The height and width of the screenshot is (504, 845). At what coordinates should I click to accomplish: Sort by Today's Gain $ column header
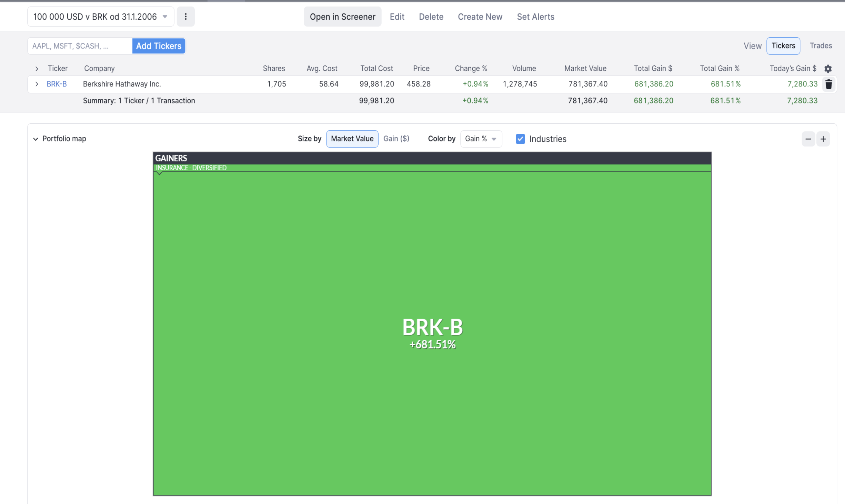pyautogui.click(x=793, y=68)
